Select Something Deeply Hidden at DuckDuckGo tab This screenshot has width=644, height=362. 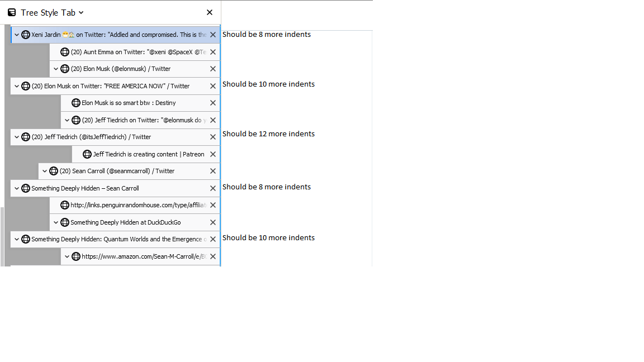pos(135,222)
